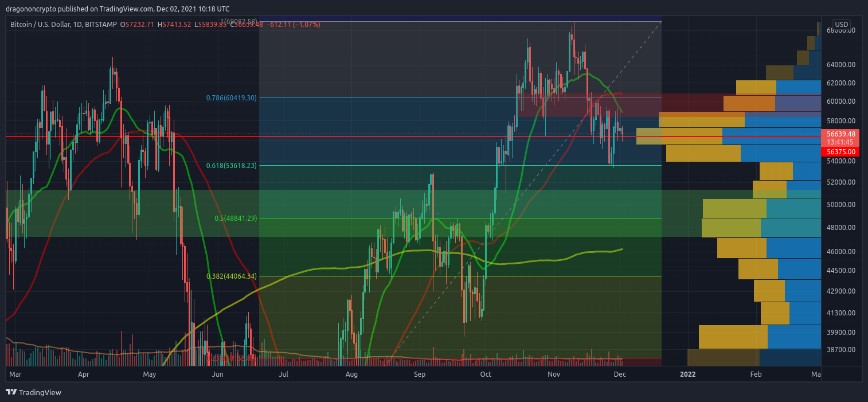Image resolution: width=868 pixels, height=402 pixels.
Task: Select the close value C56639.48
Action: coord(247,25)
